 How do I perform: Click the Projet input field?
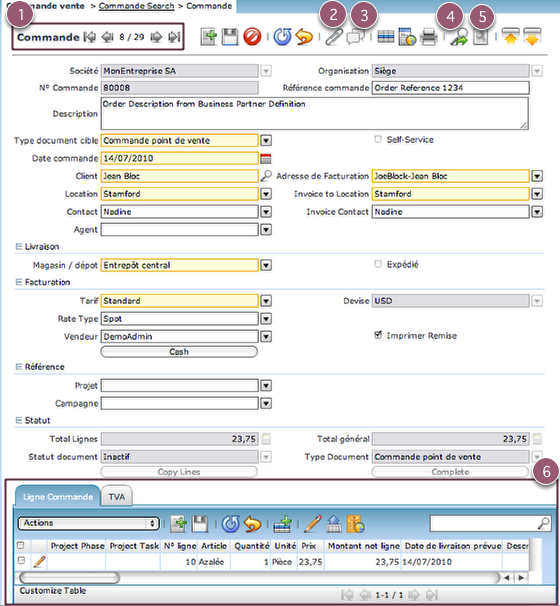179,385
